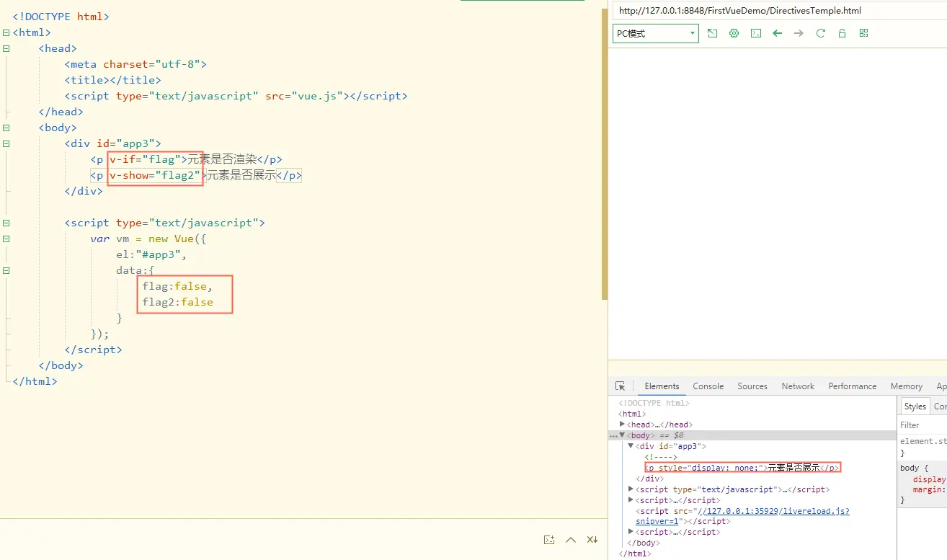
Task: Collapse the html code fold marker in editor
Action: click(6, 32)
